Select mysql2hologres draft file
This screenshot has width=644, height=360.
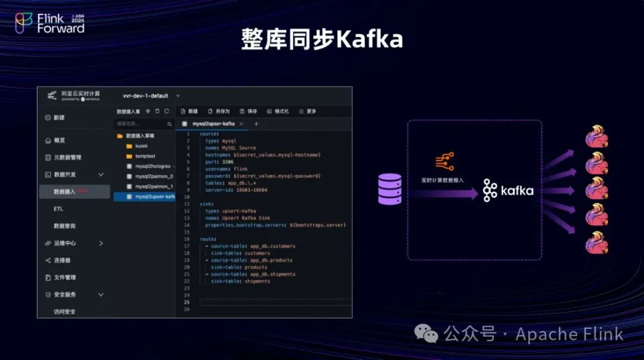coord(153,166)
